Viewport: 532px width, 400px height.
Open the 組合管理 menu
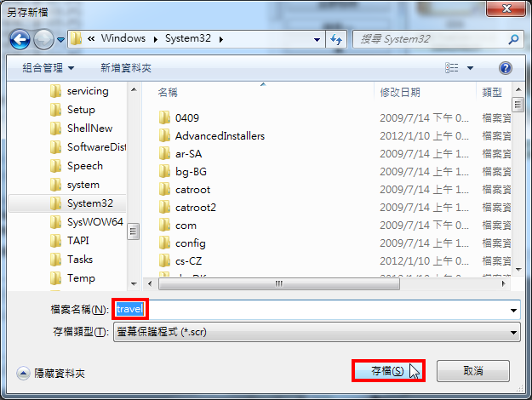click(49, 68)
